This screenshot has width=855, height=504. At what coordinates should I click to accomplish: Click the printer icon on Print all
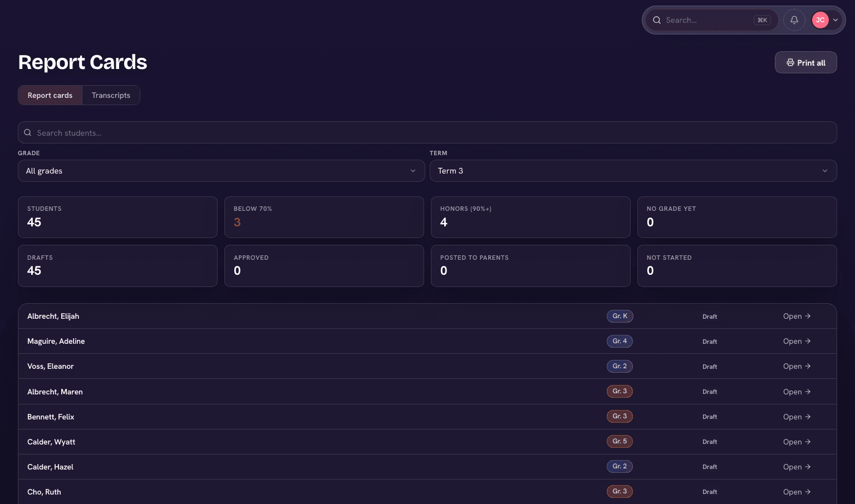(x=790, y=63)
